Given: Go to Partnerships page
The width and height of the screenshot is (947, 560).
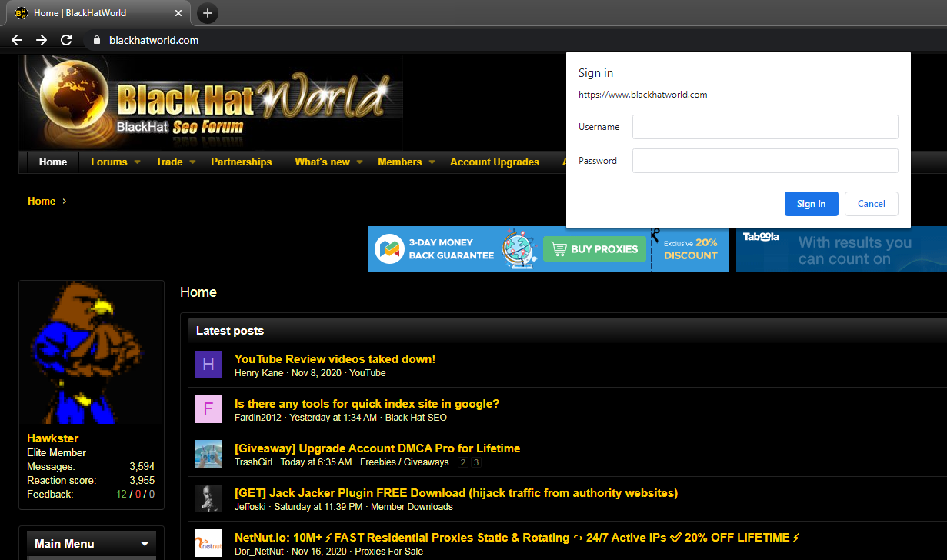Looking at the screenshot, I should (x=242, y=162).
